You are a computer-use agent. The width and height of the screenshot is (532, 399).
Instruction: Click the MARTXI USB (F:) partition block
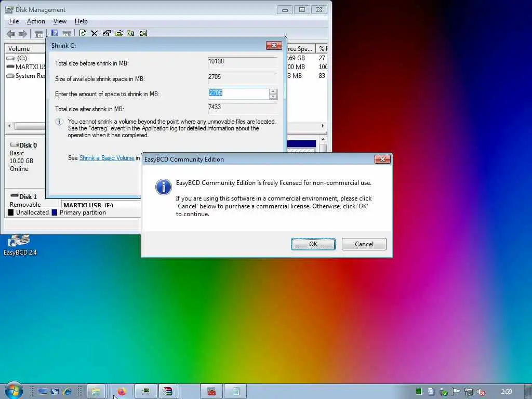point(100,204)
